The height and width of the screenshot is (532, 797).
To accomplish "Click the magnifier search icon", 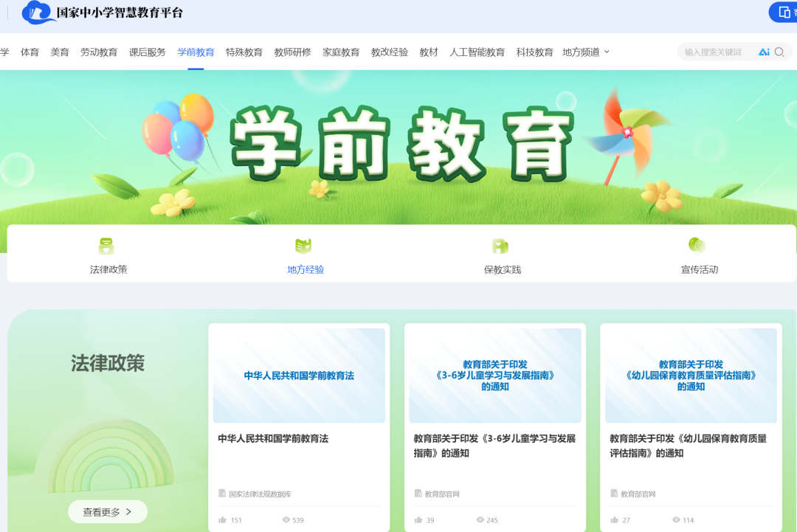I will 779,52.
